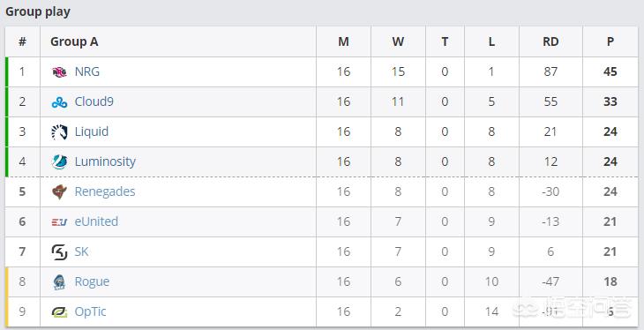Click the NRG team logo icon
644x330 pixels.
[x=60, y=72]
